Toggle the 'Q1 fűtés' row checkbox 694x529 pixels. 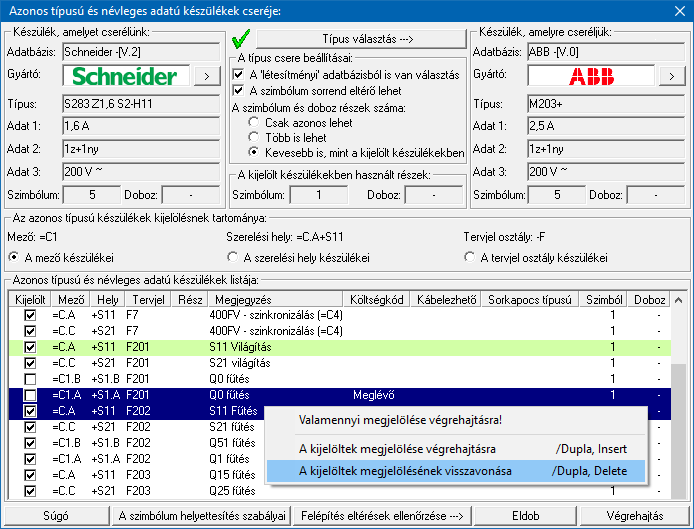pos(30,459)
